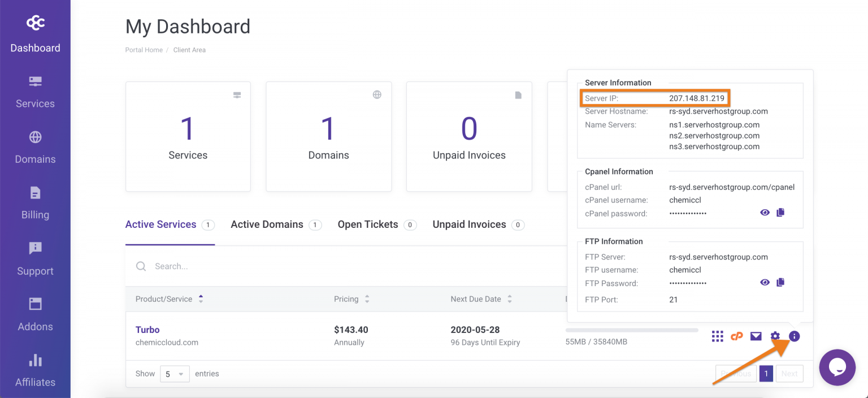Image resolution: width=868 pixels, height=398 pixels.
Task: Open the entries count dropdown
Action: 175,374
